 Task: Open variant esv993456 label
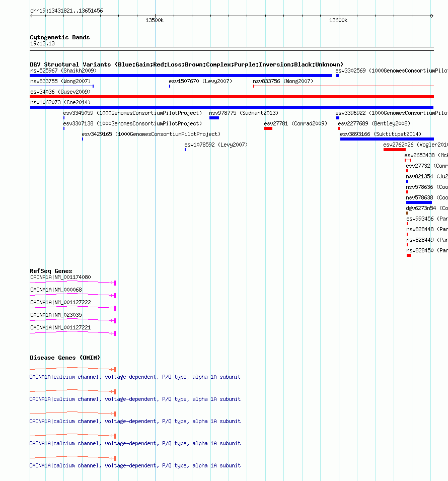tap(427, 219)
